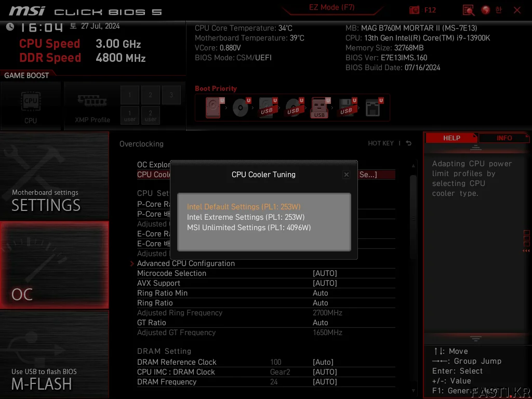Image resolution: width=532 pixels, height=399 pixels.
Task: Open the HOT KEY list
Action: pyautogui.click(x=381, y=143)
